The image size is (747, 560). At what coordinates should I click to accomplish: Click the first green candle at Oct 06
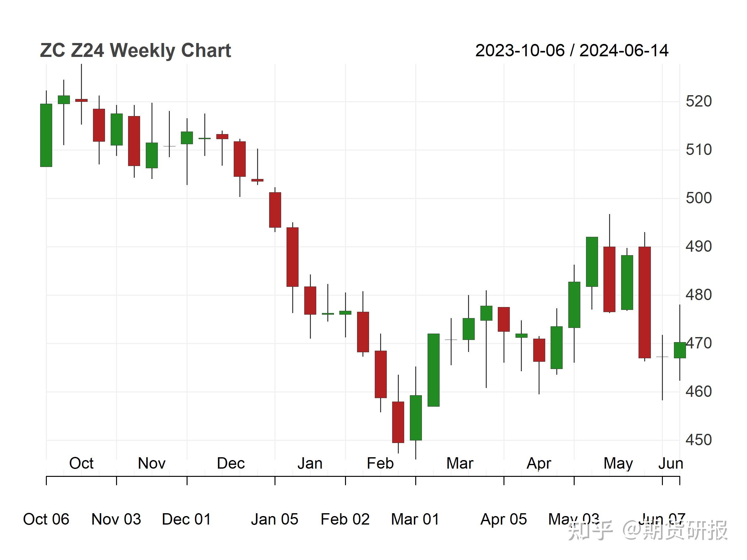coord(46,135)
